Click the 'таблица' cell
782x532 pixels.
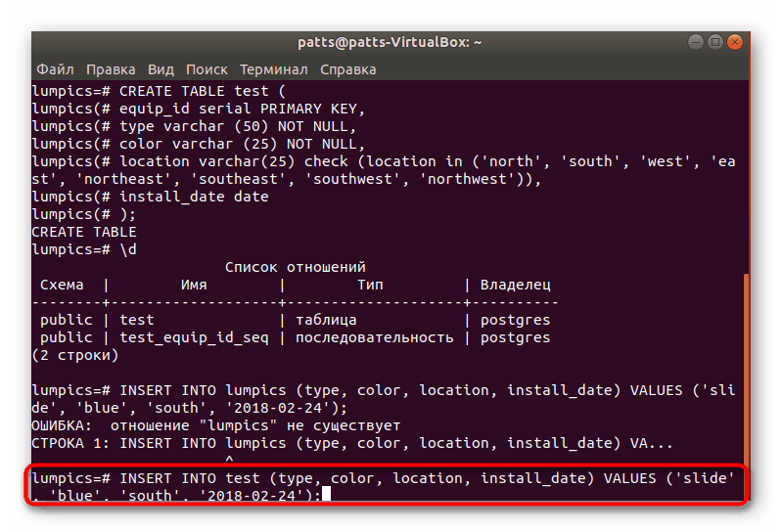[326, 320]
